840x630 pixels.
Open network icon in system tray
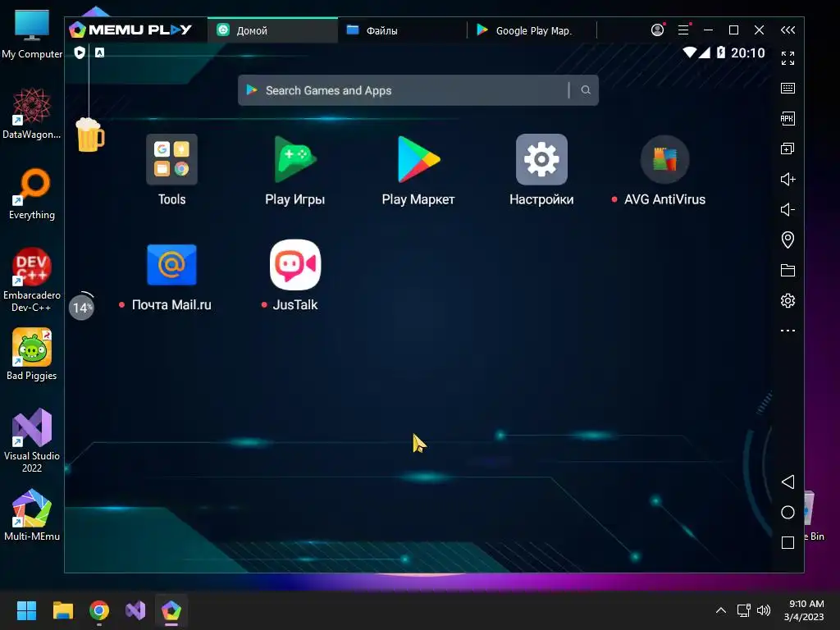pos(743,610)
